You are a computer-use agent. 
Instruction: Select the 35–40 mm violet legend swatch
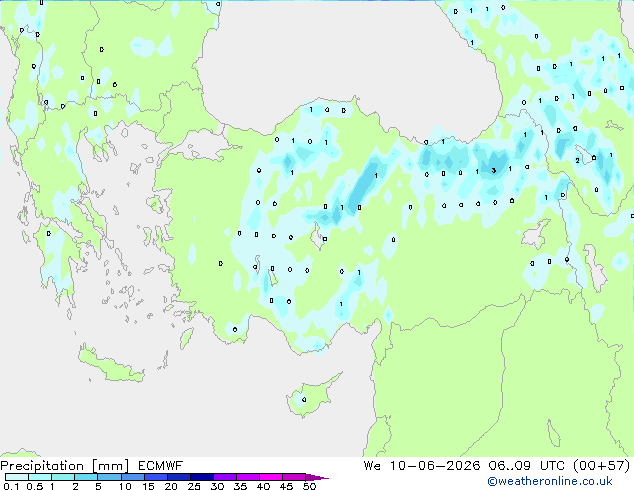click(247, 477)
